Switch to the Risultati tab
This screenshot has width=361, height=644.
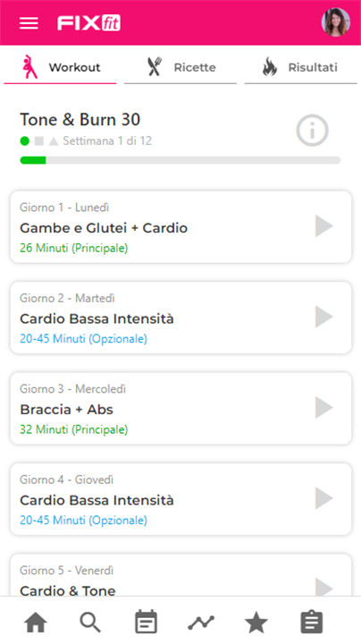tap(301, 67)
